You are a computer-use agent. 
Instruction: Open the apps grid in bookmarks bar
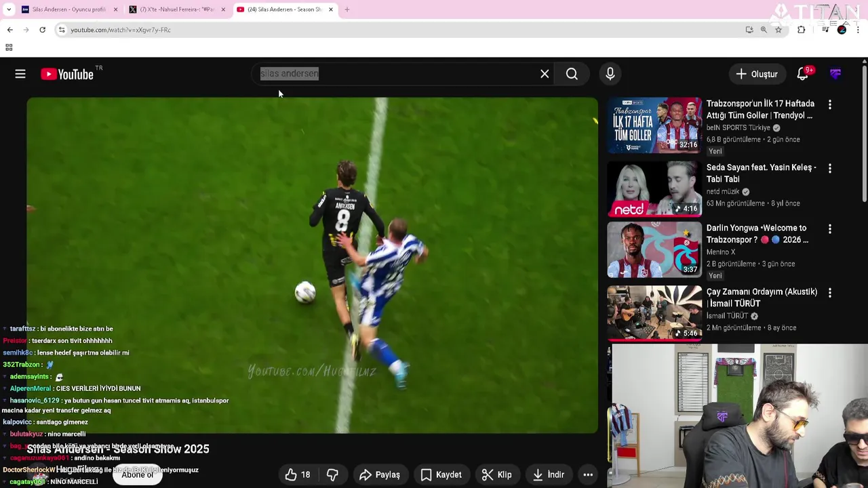click(9, 47)
